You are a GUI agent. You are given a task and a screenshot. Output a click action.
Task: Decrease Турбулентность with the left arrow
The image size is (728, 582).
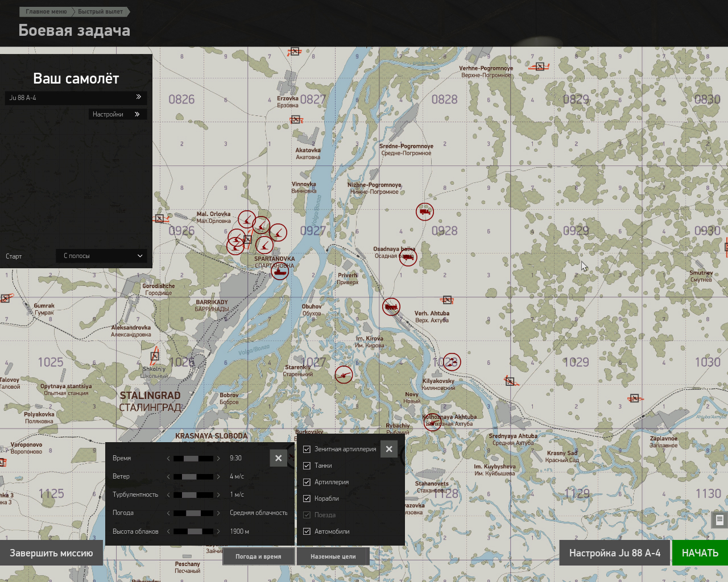click(168, 494)
